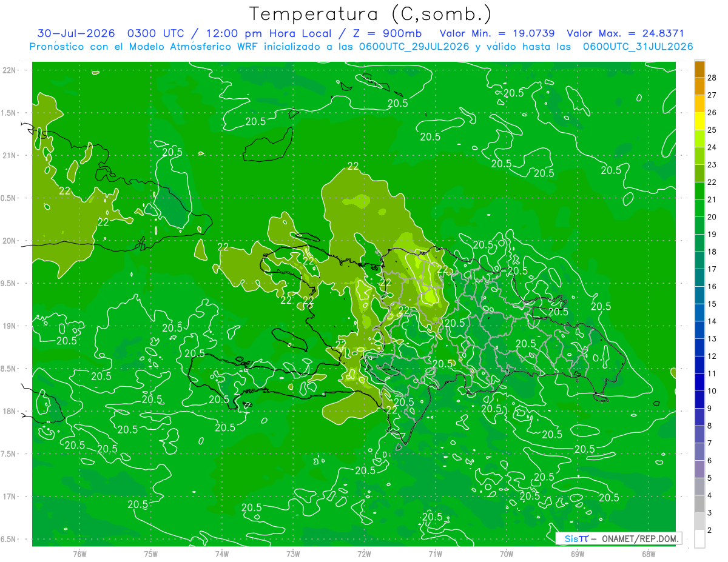Click the valid-until time '0600UTC_31JUL2026'
728x562 pixels.
(638, 47)
